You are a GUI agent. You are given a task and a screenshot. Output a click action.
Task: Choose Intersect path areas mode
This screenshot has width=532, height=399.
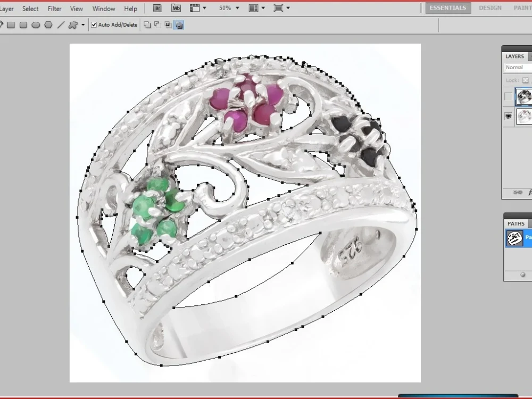tap(168, 25)
